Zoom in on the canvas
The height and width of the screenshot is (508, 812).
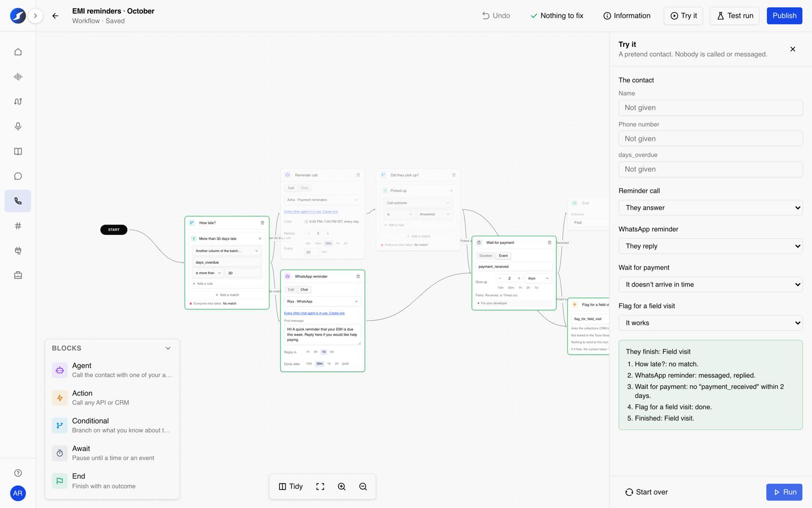pyautogui.click(x=342, y=487)
